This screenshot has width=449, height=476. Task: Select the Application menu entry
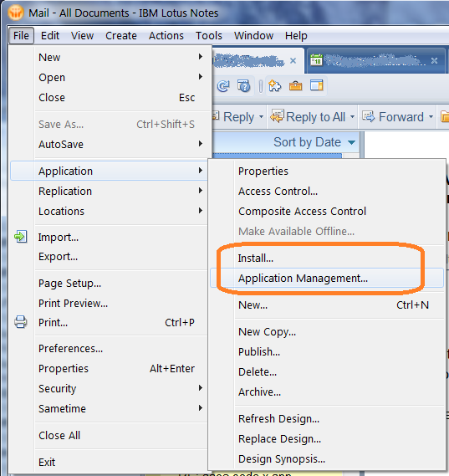coord(110,171)
